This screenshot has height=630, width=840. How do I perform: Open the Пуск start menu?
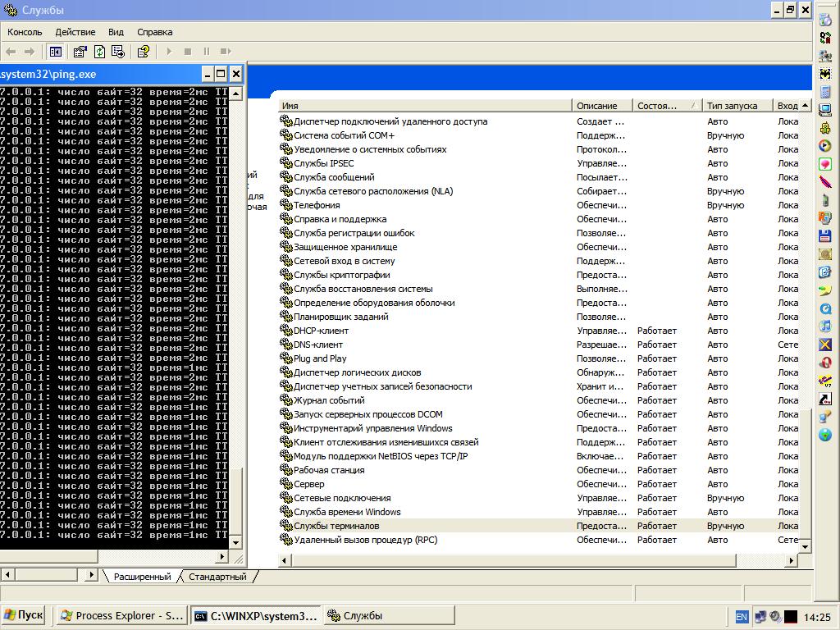click(x=23, y=615)
